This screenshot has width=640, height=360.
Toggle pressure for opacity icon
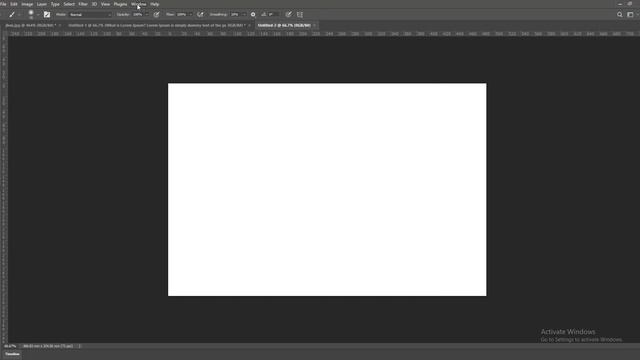click(x=156, y=14)
